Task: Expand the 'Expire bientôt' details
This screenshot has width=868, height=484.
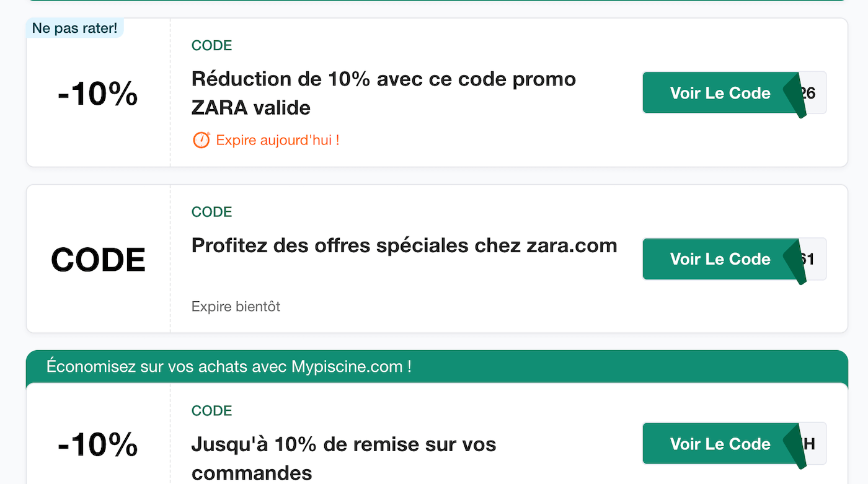Action: pos(236,306)
